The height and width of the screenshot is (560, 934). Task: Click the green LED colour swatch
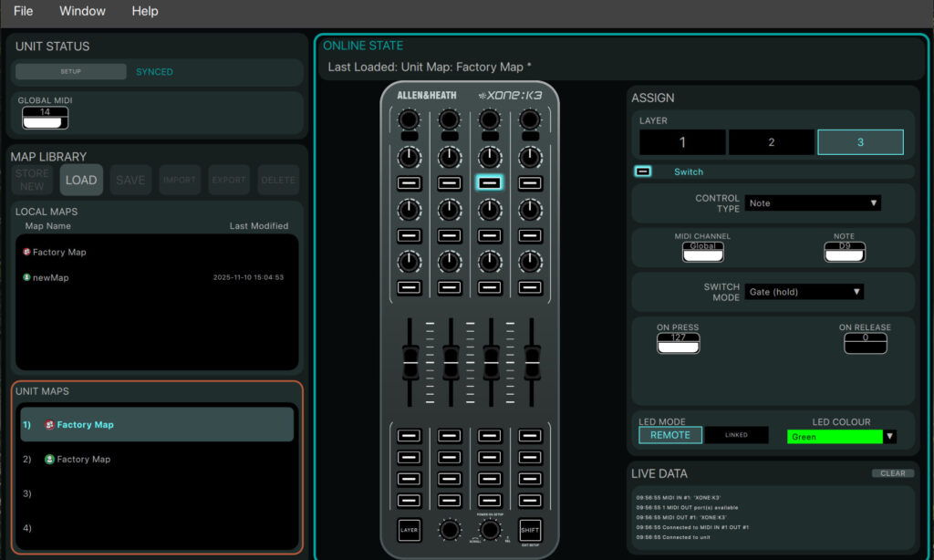pos(833,436)
